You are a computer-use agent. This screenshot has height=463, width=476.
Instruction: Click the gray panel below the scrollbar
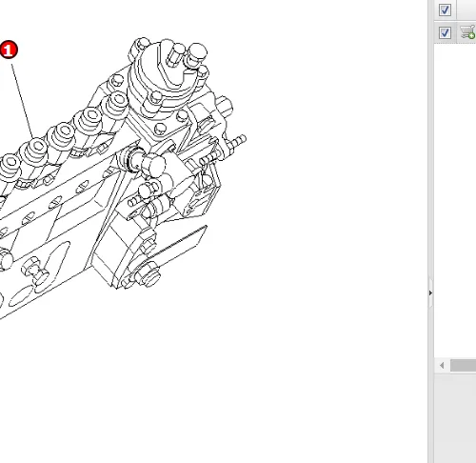(455, 418)
